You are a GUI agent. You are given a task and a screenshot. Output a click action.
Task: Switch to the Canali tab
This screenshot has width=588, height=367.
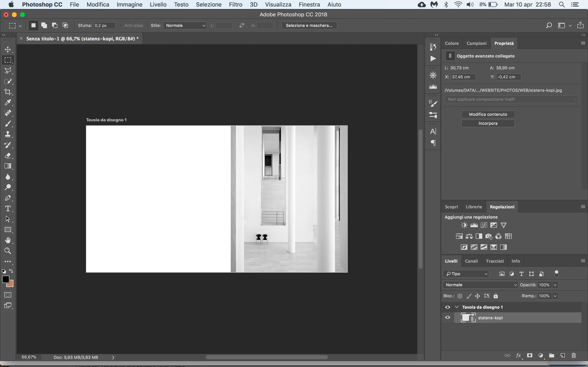(x=471, y=261)
